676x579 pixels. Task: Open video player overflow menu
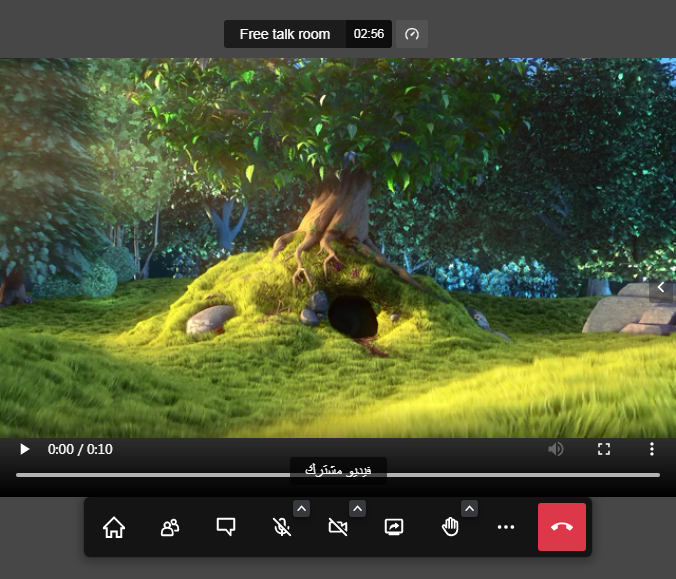652,449
